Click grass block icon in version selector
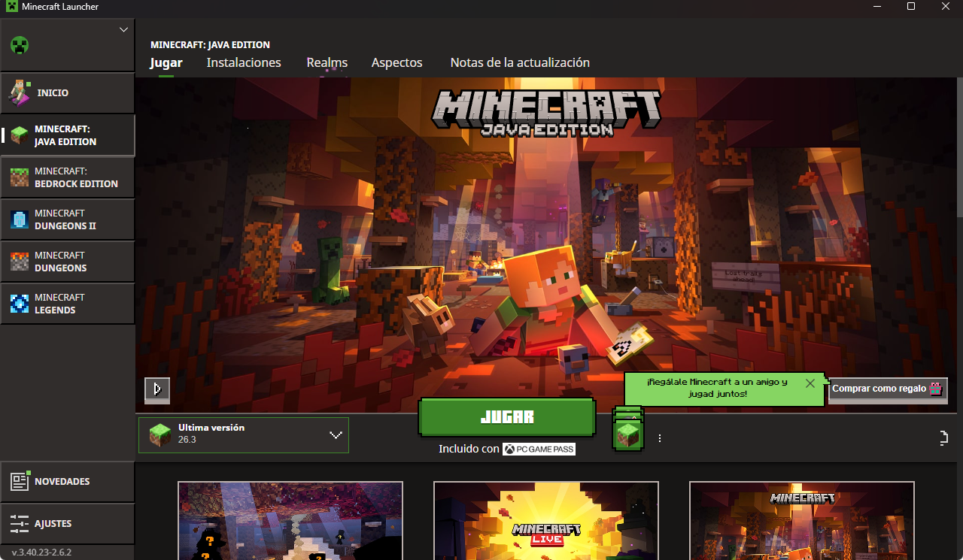This screenshot has width=963, height=560. point(159,435)
